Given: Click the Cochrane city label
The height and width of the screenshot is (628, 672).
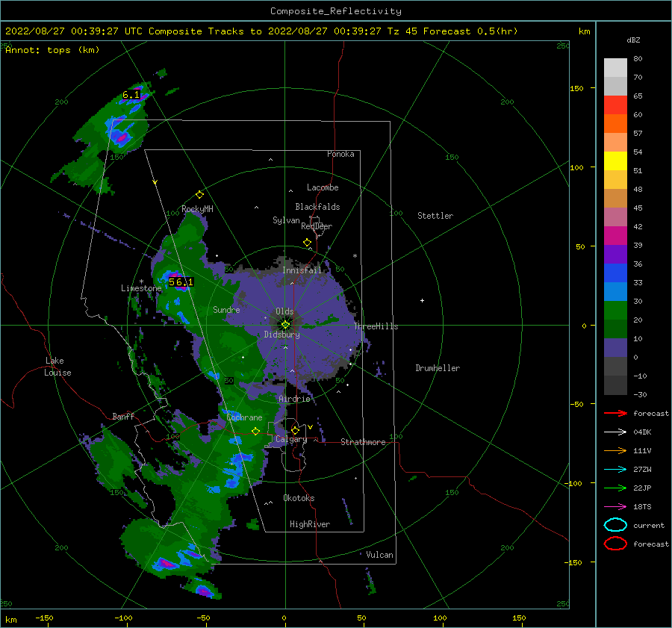Looking at the screenshot, I should pos(244,417).
